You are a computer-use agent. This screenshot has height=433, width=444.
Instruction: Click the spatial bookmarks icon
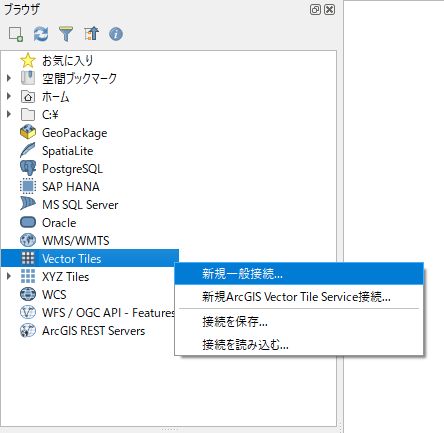pyautogui.click(x=28, y=78)
